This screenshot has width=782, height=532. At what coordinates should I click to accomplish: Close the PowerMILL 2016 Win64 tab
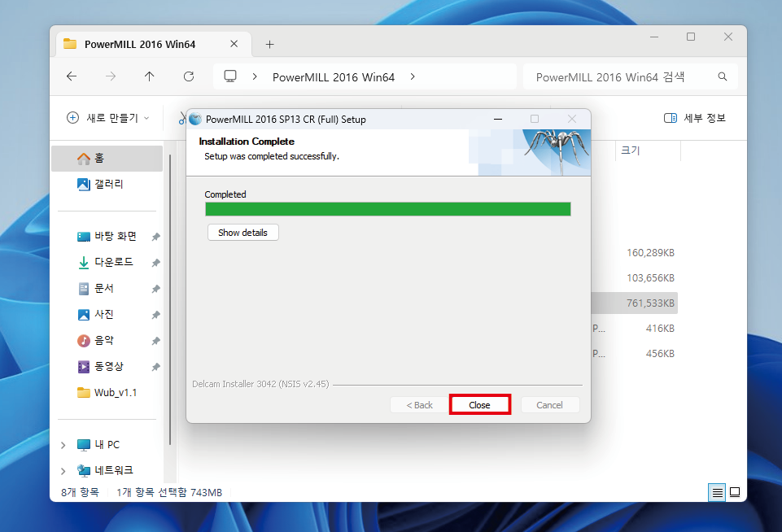click(234, 44)
